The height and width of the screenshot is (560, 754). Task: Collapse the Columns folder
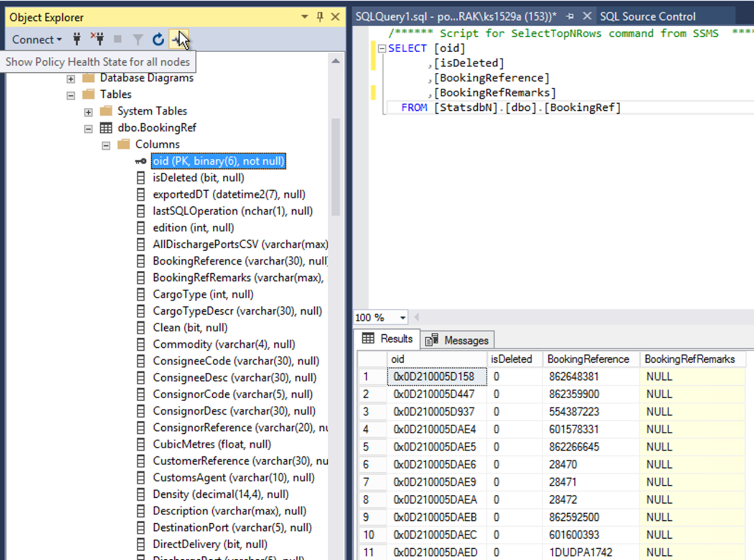click(106, 144)
